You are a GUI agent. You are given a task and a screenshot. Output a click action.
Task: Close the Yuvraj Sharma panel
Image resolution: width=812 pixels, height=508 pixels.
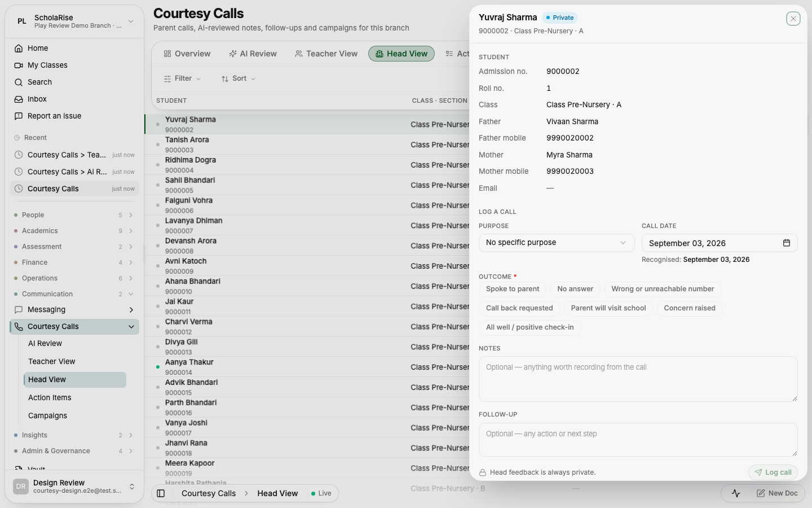[x=793, y=19]
